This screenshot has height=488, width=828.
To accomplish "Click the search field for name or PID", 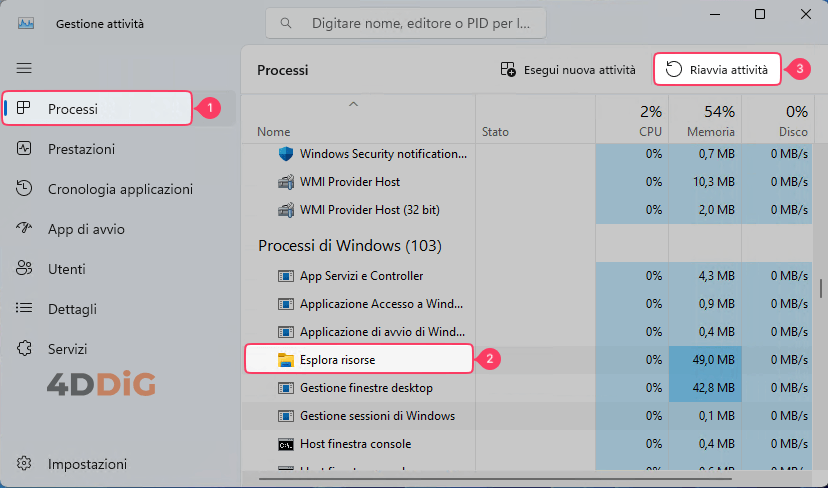I will tap(406, 23).
